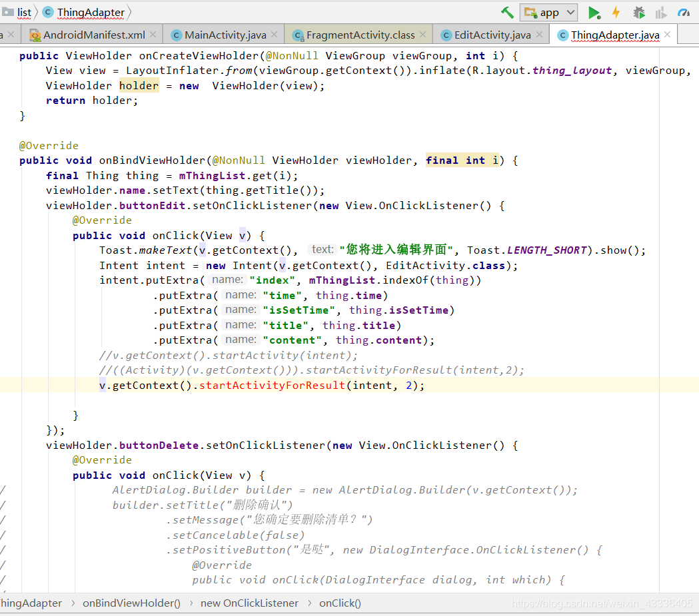Click the "content" string literal

click(x=292, y=340)
